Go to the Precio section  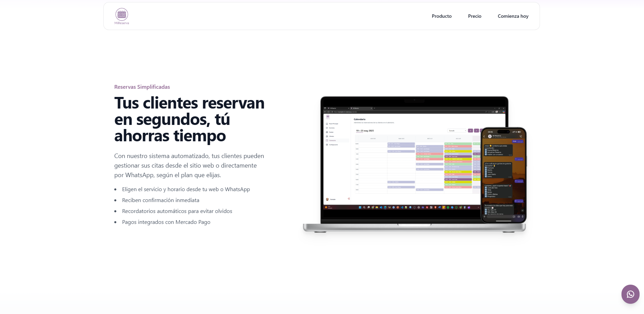[474, 16]
